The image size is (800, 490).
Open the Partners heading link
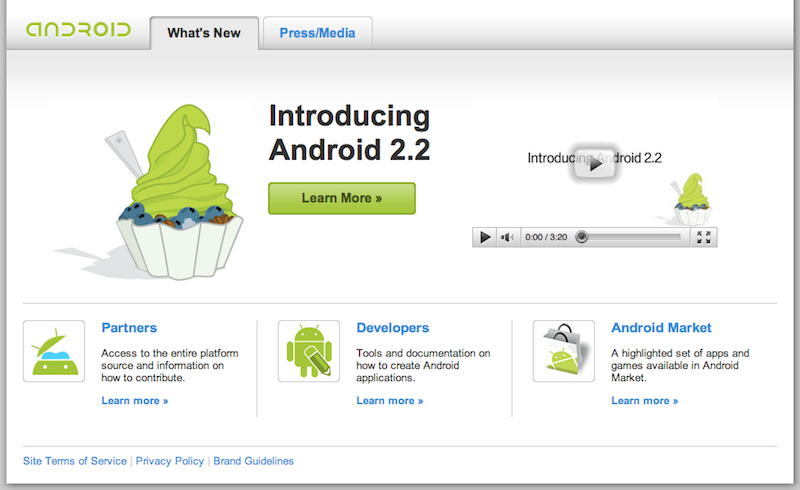pyautogui.click(x=129, y=328)
